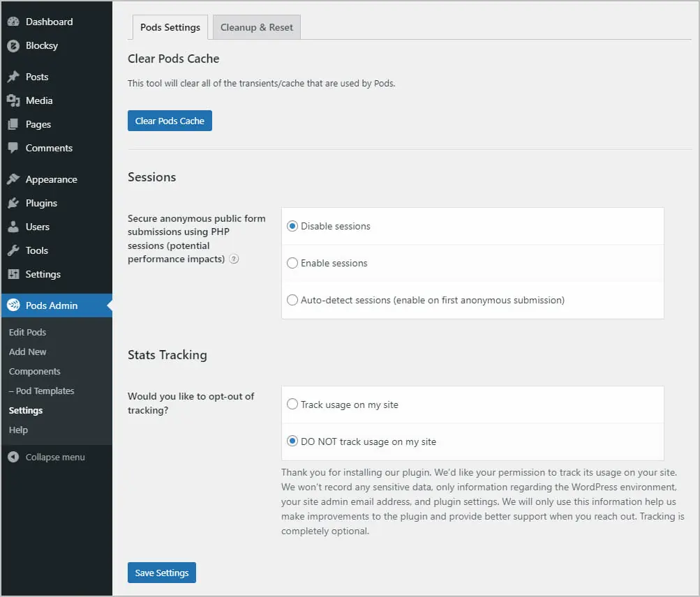Select the Enable sessions option
Viewport: 700px width, 597px height.
[x=292, y=263]
